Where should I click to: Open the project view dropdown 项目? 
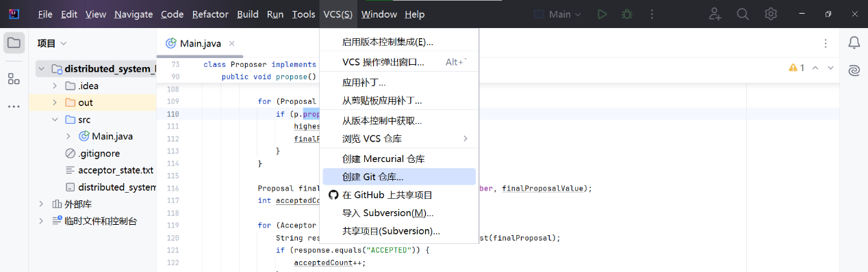coord(52,43)
